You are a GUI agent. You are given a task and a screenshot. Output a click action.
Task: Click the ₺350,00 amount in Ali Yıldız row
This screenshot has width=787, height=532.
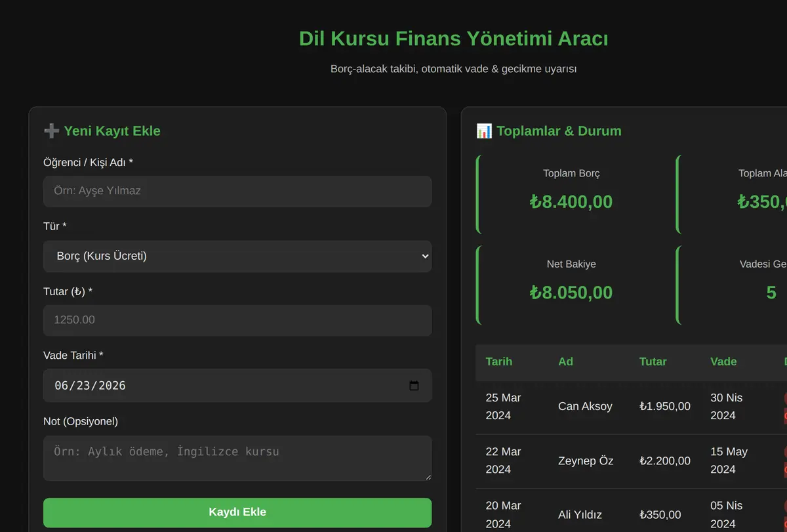pyautogui.click(x=660, y=515)
